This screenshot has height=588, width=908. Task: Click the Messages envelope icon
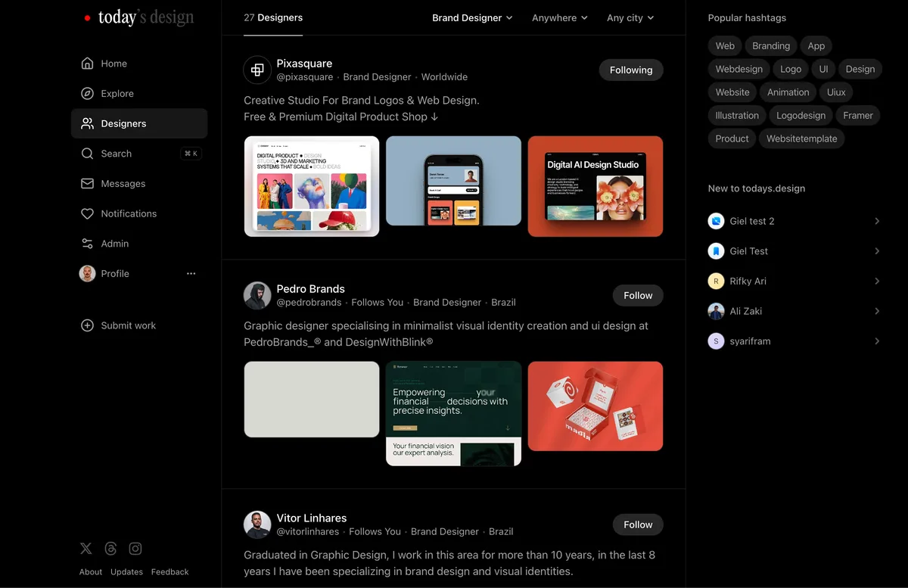88,184
